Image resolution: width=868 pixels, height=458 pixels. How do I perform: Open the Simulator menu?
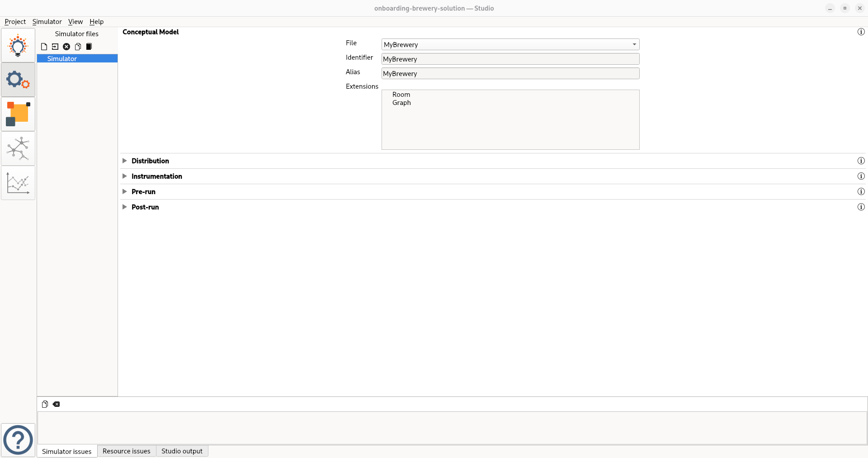click(x=47, y=22)
